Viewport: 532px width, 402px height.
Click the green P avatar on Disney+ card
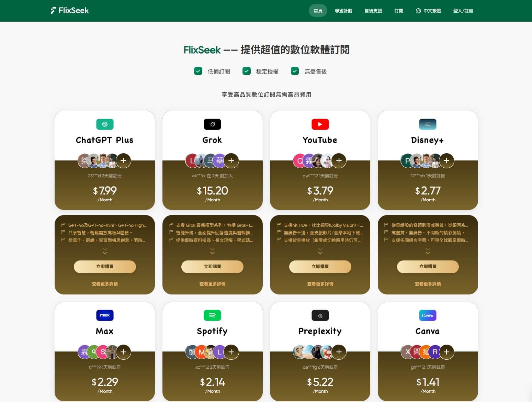click(407, 160)
